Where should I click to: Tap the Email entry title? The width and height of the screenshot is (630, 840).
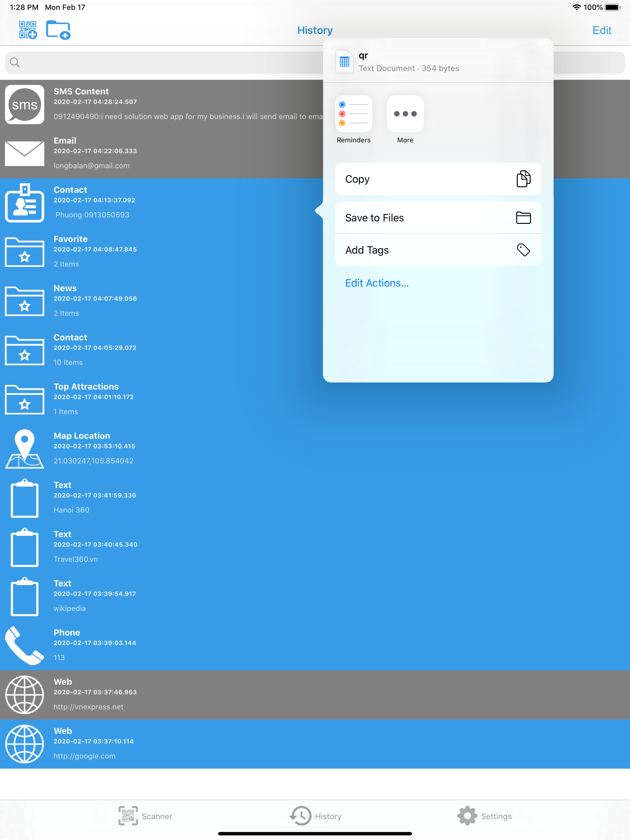(x=65, y=141)
